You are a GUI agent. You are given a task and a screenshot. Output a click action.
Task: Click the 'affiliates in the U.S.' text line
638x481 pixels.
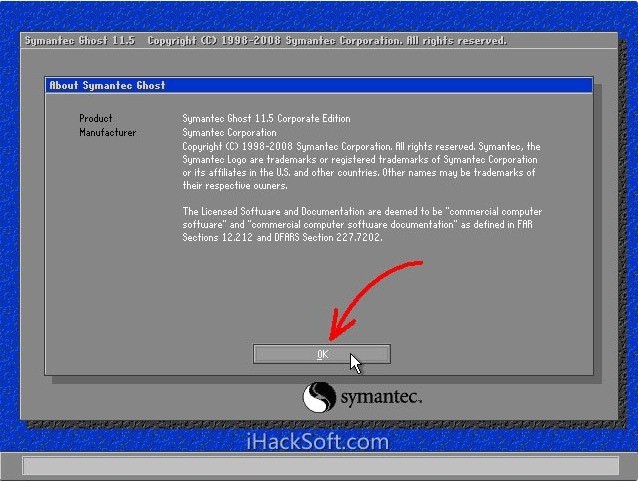tap(358, 172)
